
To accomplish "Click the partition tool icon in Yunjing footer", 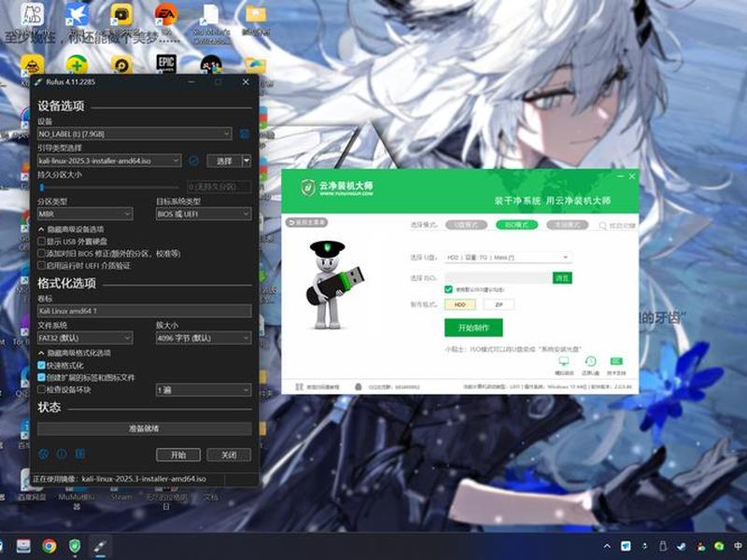I will pos(299,386).
